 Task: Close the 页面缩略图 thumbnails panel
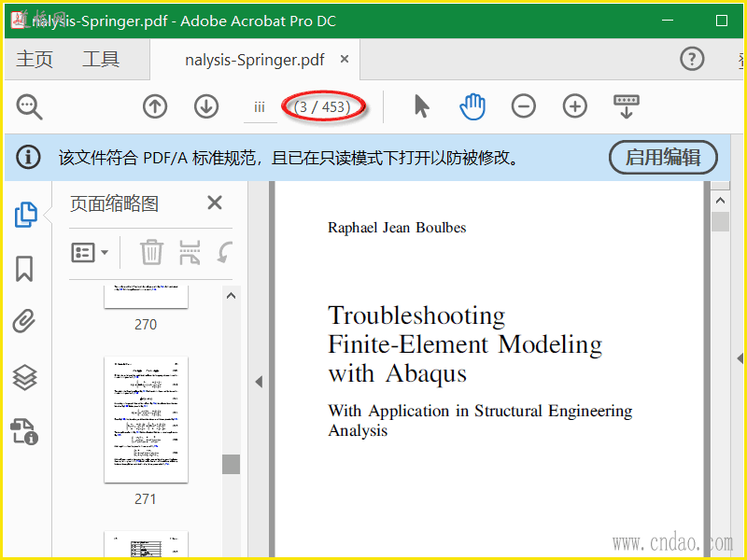(215, 203)
